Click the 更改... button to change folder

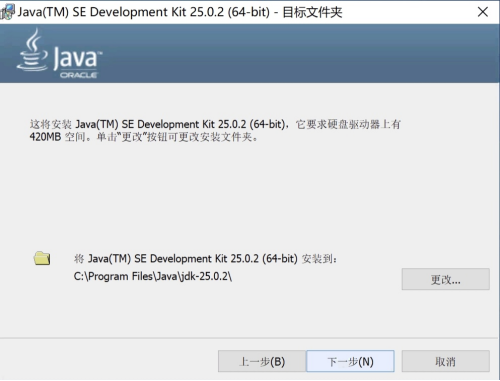tap(445, 279)
